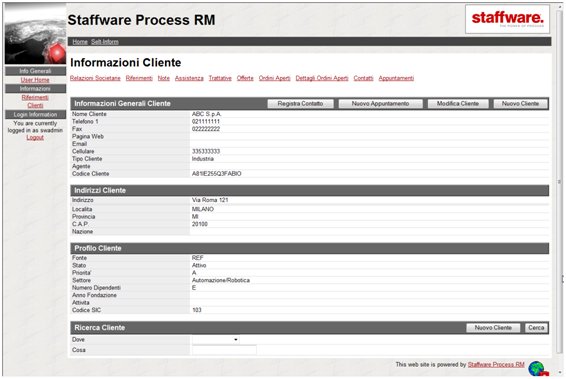Open Dettagli Ordini Aperti section link

(x=322, y=78)
